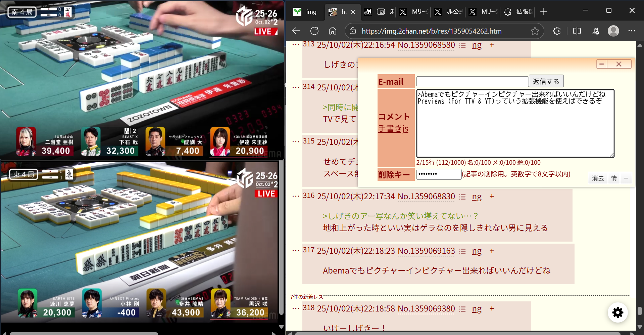This screenshot has width=644, height=335.
Task: Bookmark page with the favorites star
Action: coord(535,31)
